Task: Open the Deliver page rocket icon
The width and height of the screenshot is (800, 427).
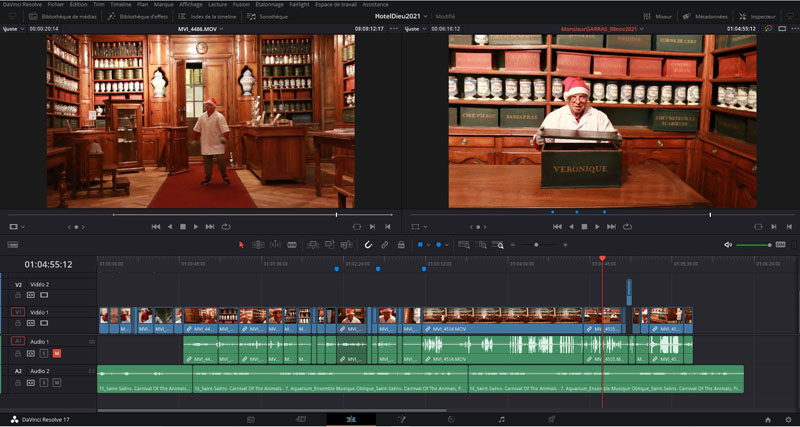Action: pyautogui.click(x=552, y=419)
